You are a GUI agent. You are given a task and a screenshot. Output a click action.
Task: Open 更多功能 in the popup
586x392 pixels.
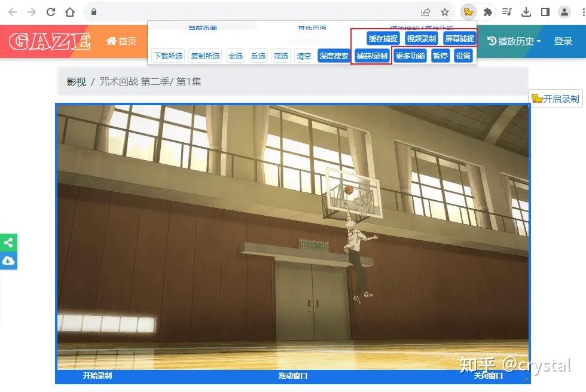[x=410, y=56]
